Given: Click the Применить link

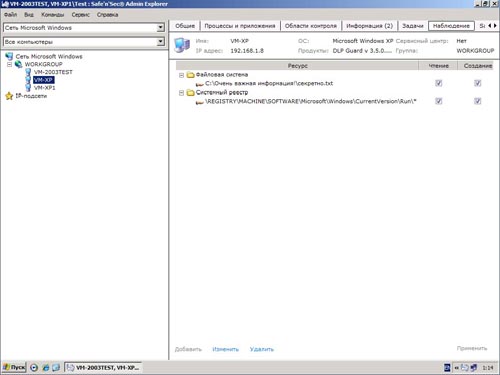Looking at the screenshot, I should tap(472, 348).
